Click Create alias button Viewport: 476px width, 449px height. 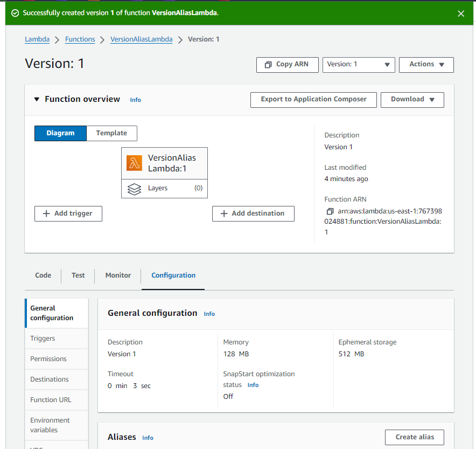coord(414,437)
